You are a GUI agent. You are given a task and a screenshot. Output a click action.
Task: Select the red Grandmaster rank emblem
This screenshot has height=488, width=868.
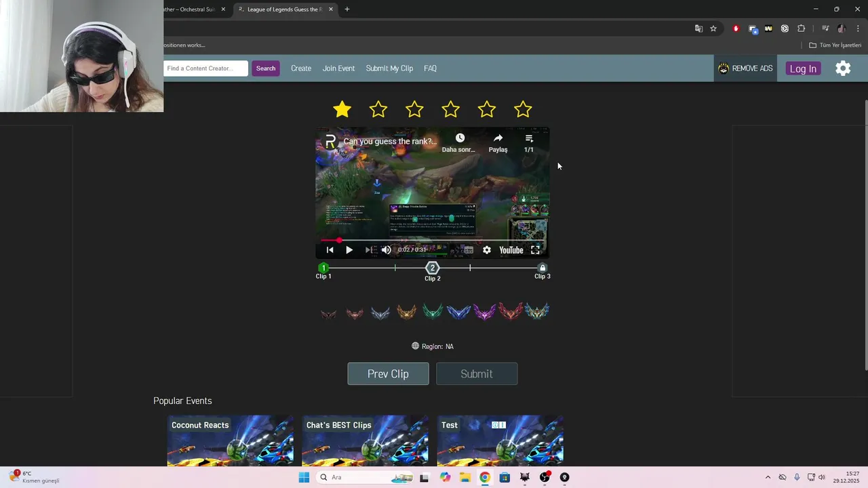pos(511,312)
